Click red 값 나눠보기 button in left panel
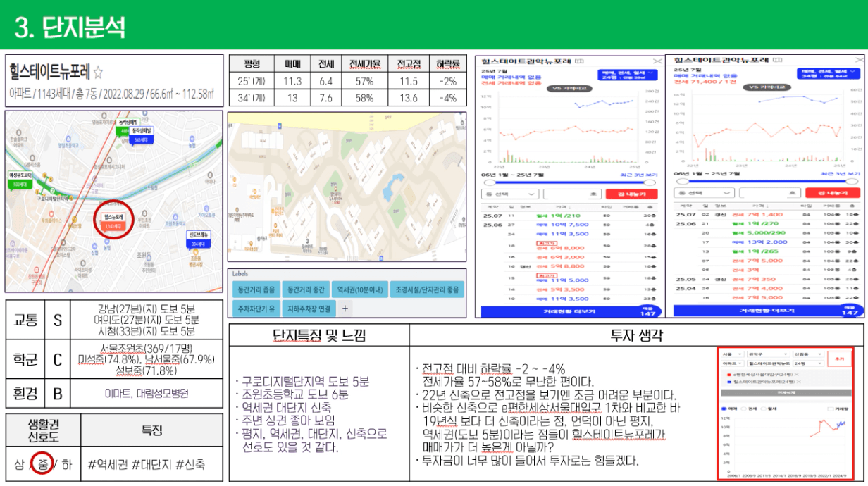The height and width of the screenshot is (486, 868). (632, 194)
